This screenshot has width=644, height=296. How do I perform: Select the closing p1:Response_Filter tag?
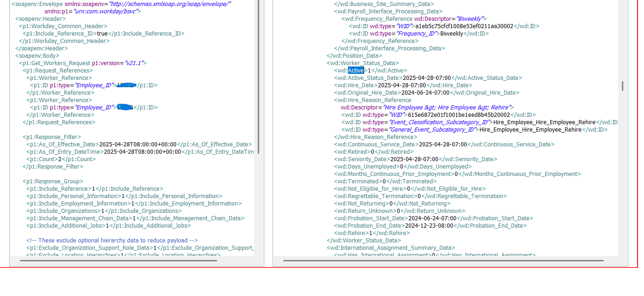click(x=53, y=166)
